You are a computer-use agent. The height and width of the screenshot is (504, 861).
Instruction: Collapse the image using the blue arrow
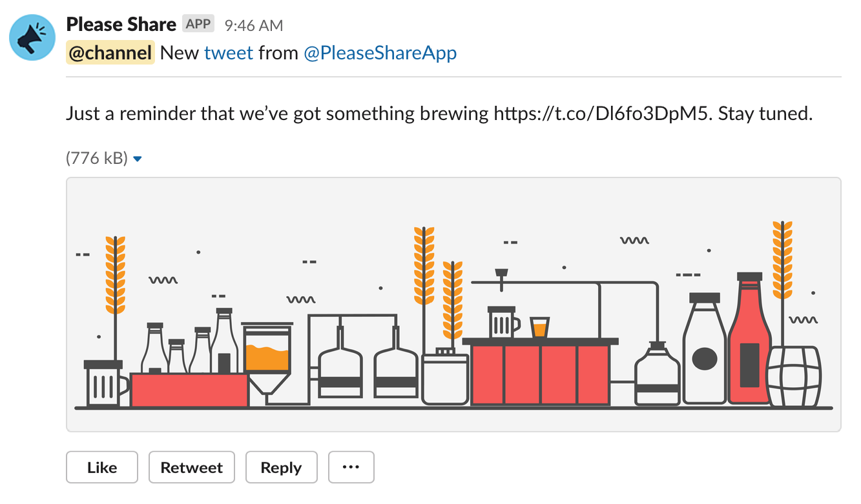click(137, 159)
